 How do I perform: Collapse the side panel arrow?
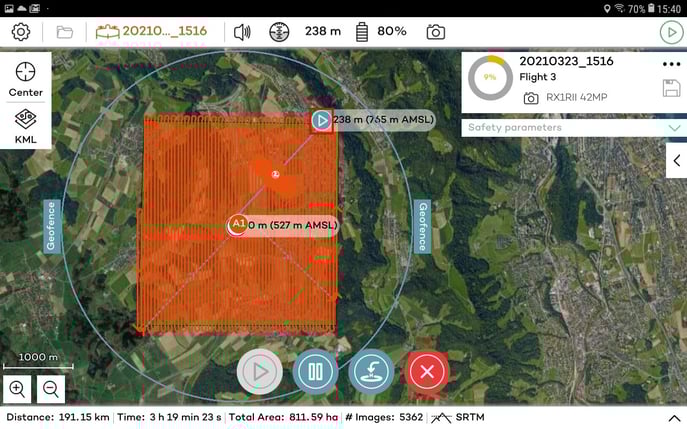pos(676,160)
